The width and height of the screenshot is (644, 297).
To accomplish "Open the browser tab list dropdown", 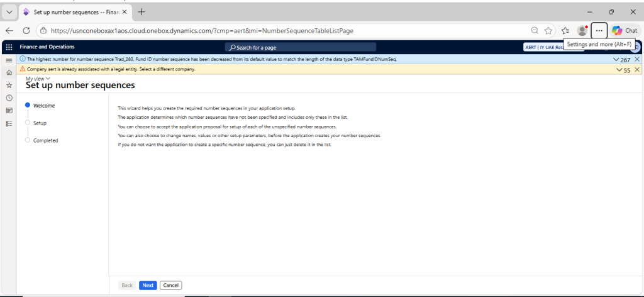I will click(x=9, y=12).
